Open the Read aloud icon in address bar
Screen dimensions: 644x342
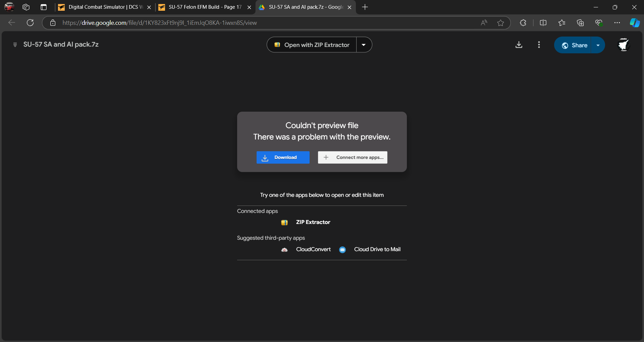point(484,23)
